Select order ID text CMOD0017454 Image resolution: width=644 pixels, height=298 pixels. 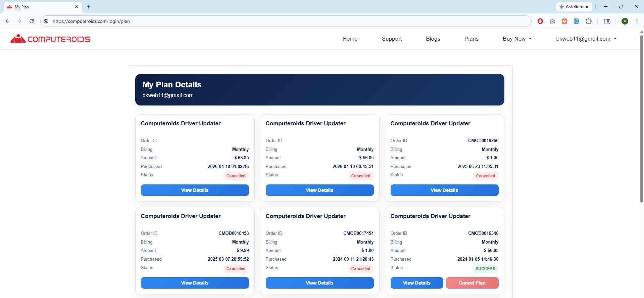(358, 233)
